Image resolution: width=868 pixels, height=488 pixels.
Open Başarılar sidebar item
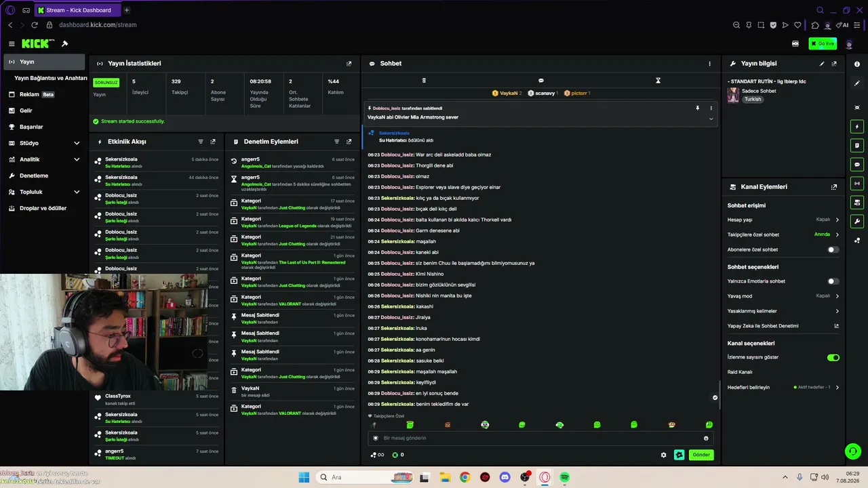44,127
